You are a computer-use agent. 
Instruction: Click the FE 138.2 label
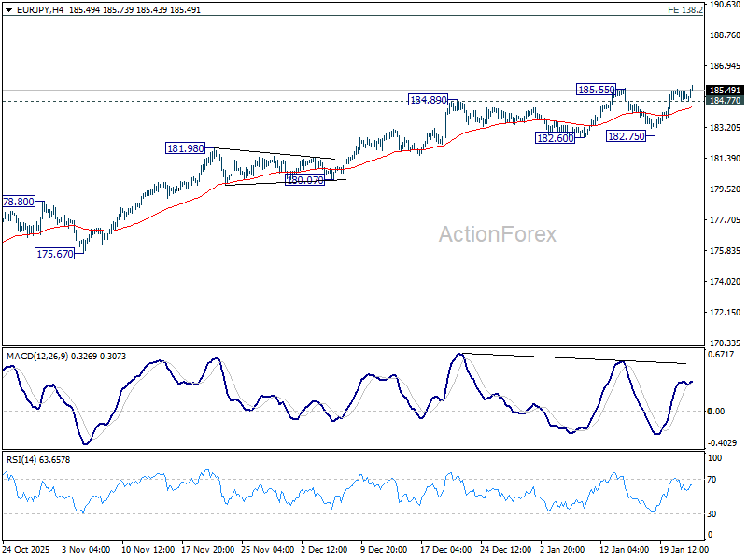tap(685, 9)
